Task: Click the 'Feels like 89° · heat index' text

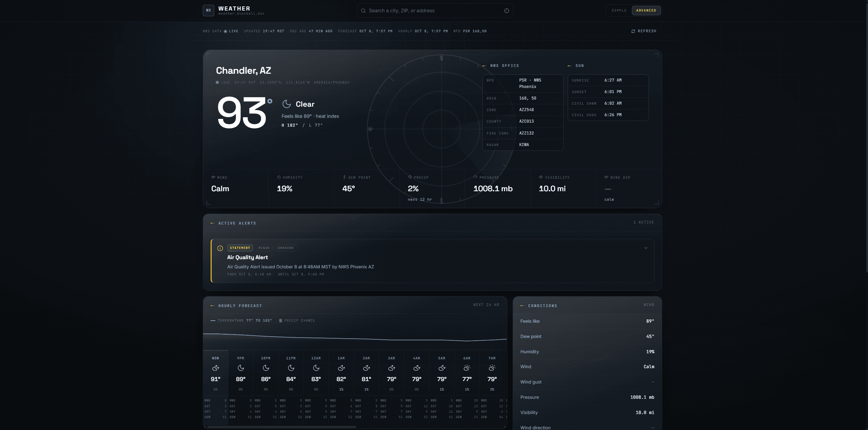Action: pyautogui.click(x=310, y=116)
